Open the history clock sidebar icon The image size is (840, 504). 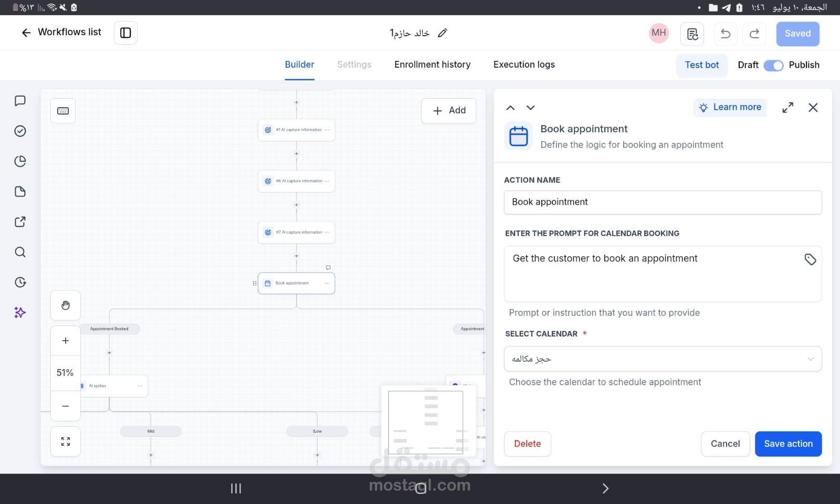pyautogui.click(x=20, y=282)
